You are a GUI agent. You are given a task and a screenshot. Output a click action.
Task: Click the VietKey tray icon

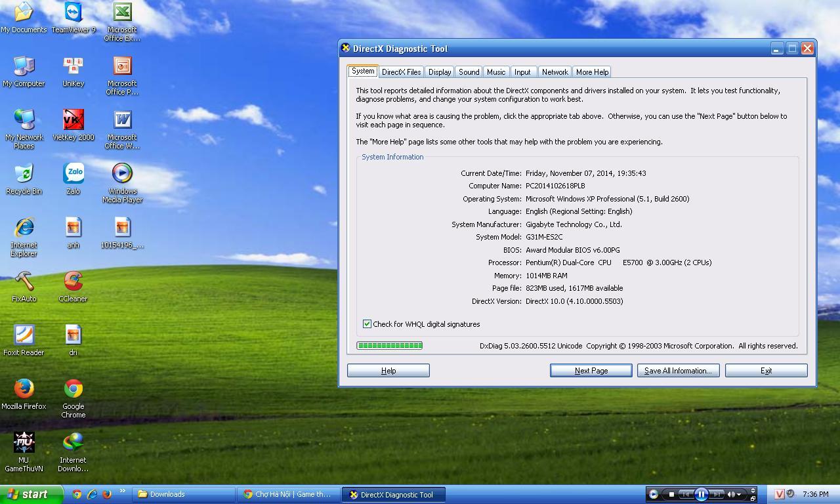[780, 494]
